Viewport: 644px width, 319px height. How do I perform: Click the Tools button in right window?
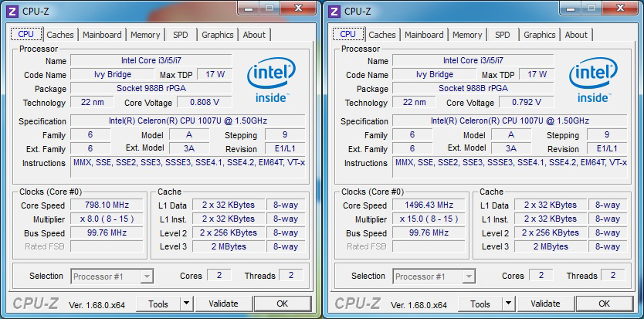480,304
